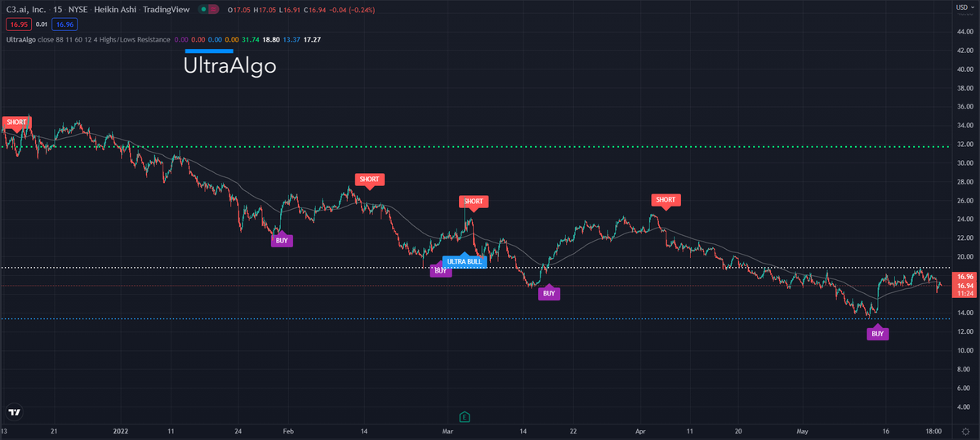
Task: Click the TradingView logo icon
Action: 14,412
